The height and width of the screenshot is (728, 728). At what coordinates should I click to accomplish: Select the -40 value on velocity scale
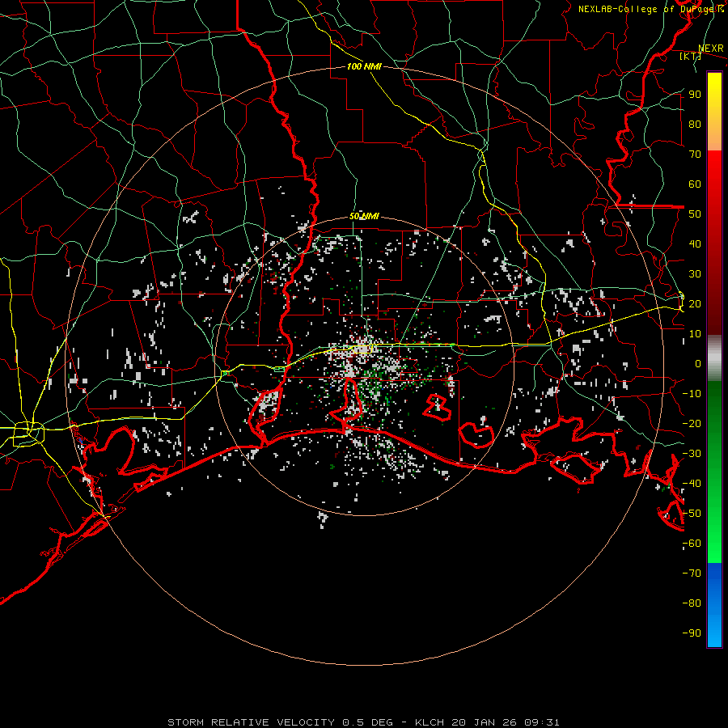tap(692, 484)
